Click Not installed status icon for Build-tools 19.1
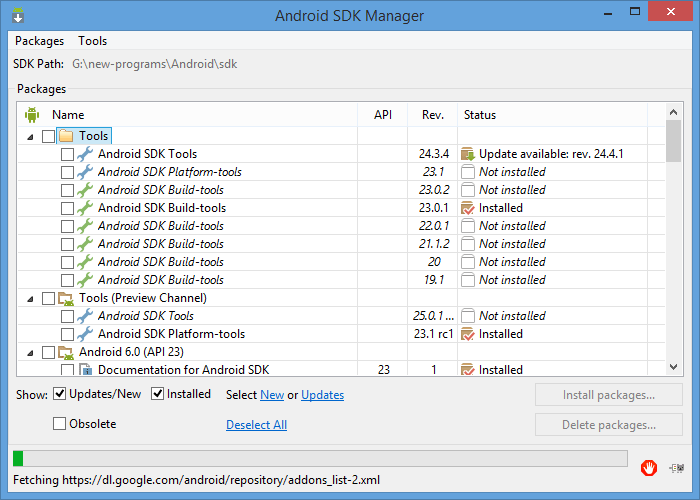This screenshot has width=700, height=500. pyautogui.click(x=467, y=280)
